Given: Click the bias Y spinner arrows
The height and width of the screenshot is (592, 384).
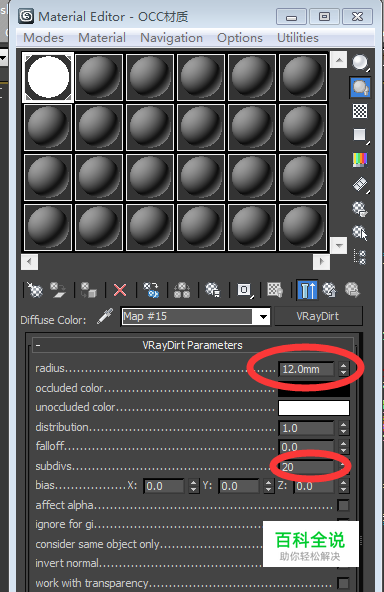Looking at the screenshot, I should click(268, 486).
